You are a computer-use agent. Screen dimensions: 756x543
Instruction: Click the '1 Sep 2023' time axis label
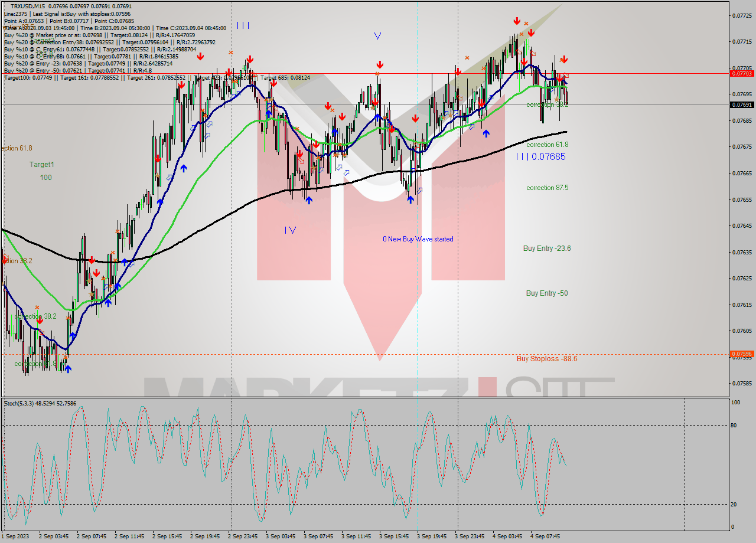point(14,537)
